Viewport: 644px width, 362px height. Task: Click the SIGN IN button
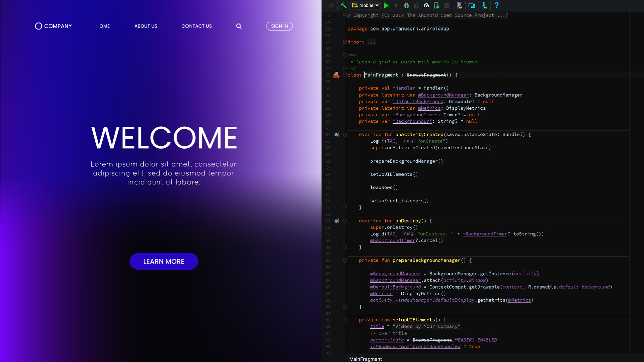[279, 26]
